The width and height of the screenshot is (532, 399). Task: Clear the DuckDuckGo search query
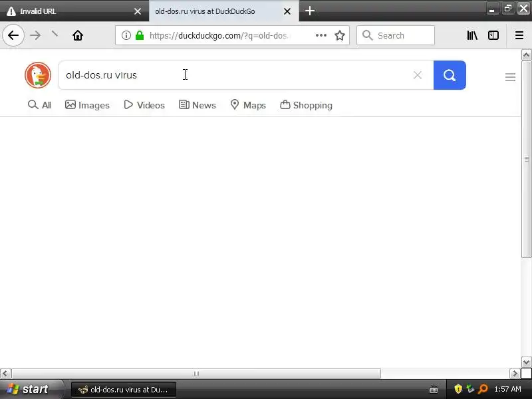click(418, 75)
